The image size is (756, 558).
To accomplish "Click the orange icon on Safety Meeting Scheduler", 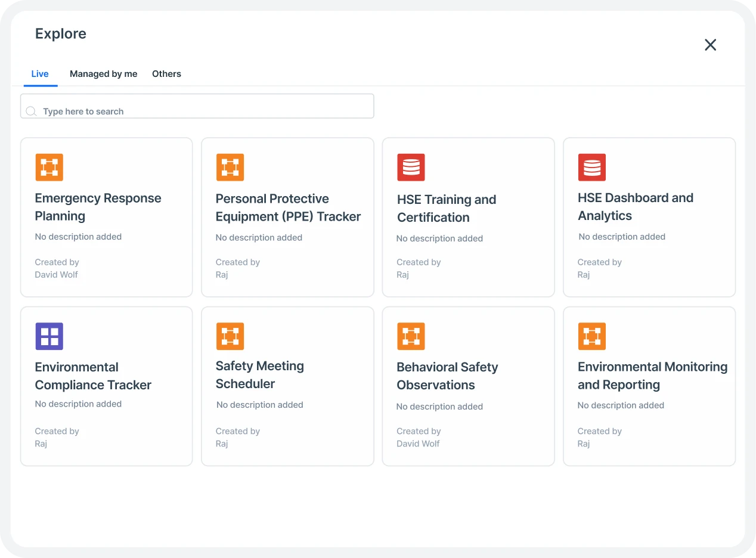I will (x=230, y=336).
